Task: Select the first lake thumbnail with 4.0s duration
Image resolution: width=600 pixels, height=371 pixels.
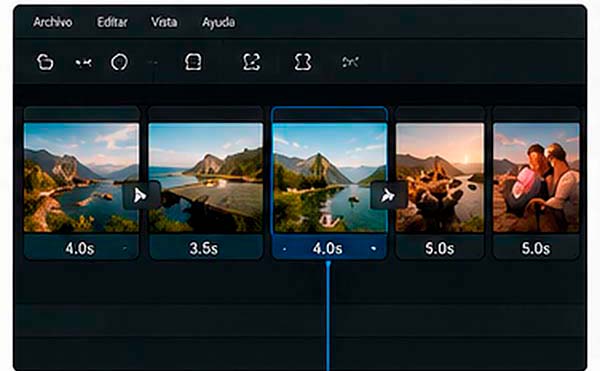Action: (81, 177)
